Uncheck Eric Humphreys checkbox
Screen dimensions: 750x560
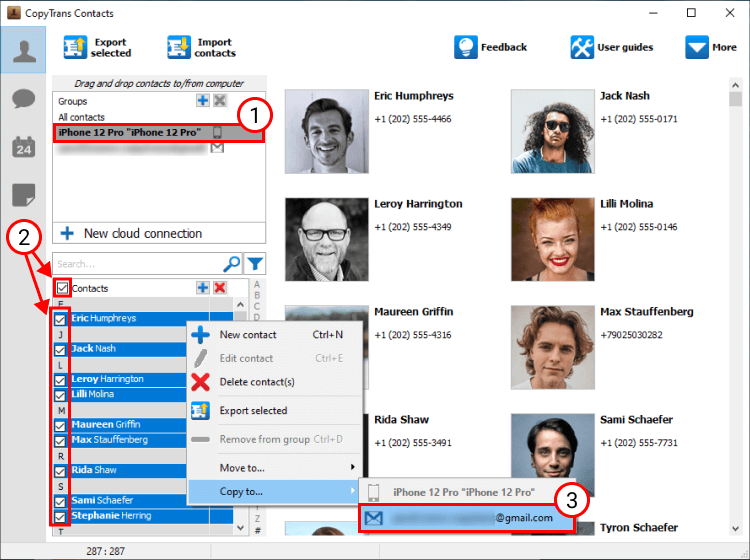point(60,319)
